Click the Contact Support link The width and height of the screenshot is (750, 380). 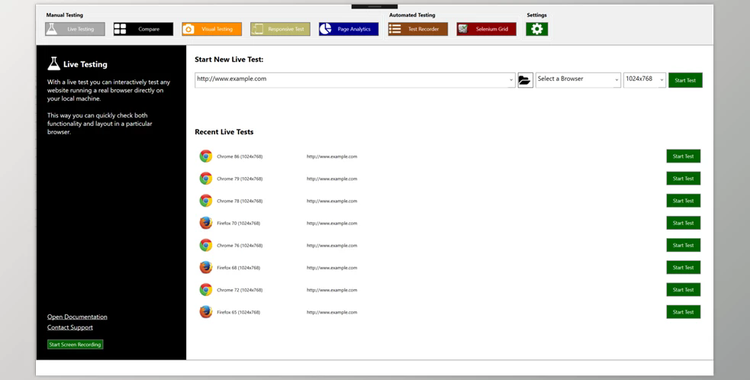70,327
